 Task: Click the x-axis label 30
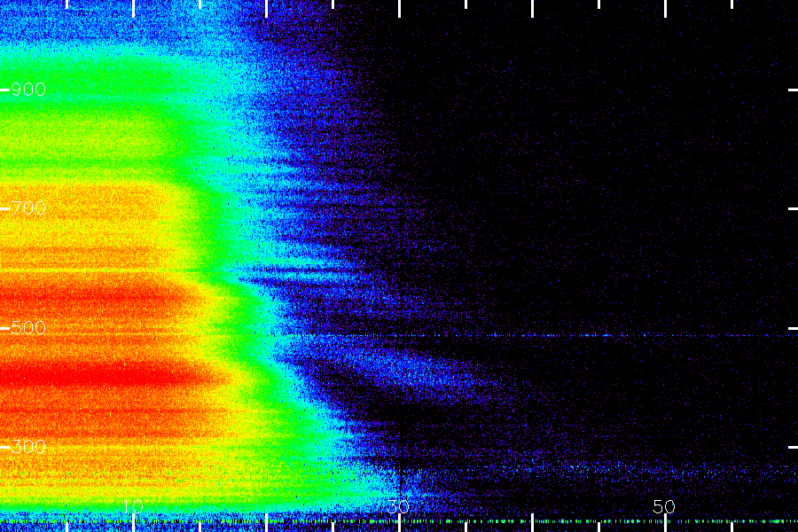(x=398, y=506)
